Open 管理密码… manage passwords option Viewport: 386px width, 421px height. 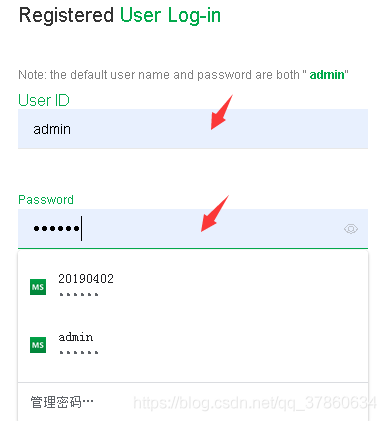tap(62, 402)
